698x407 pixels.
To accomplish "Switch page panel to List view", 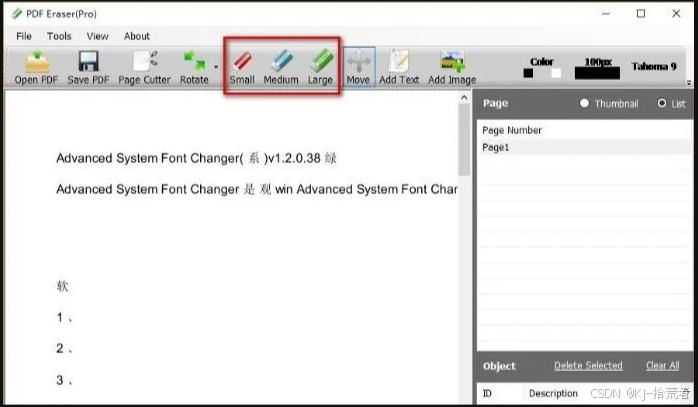I will click(672, 104).
